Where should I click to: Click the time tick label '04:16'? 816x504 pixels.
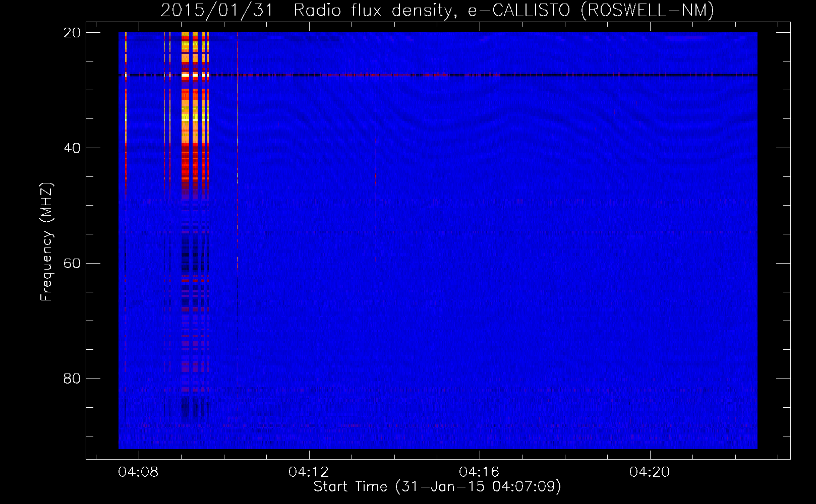click(x=479, y=472)
